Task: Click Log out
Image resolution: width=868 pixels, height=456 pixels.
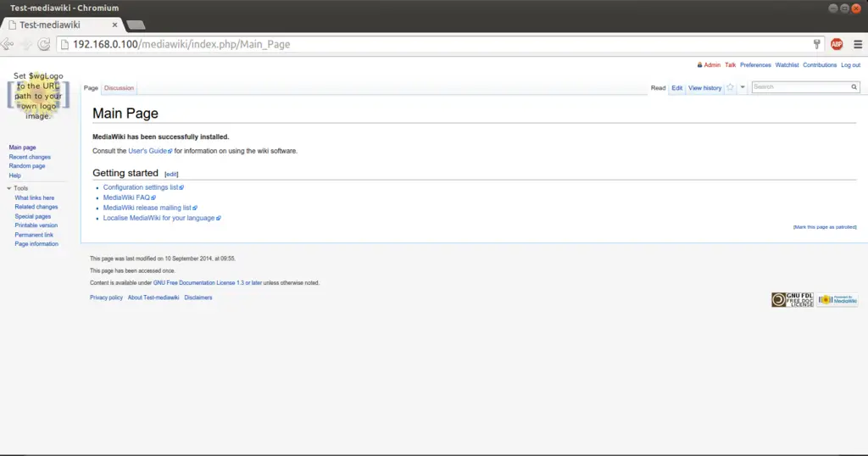Action: (x=850, y=65)
